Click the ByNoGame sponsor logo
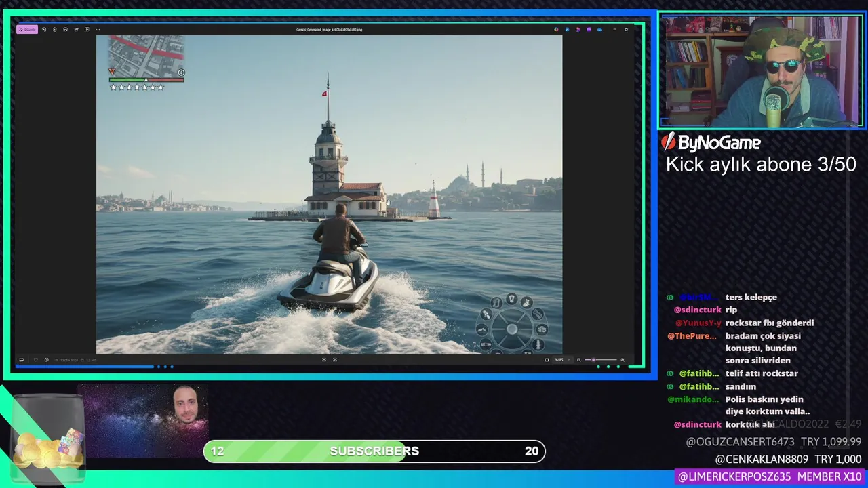This screenshot has height=488, width=868. pos(711,142)
